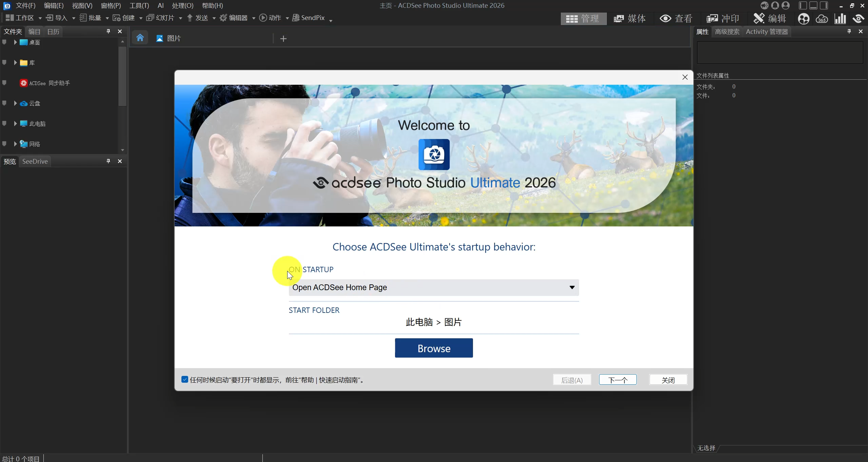Open the Edit mode

770,19
